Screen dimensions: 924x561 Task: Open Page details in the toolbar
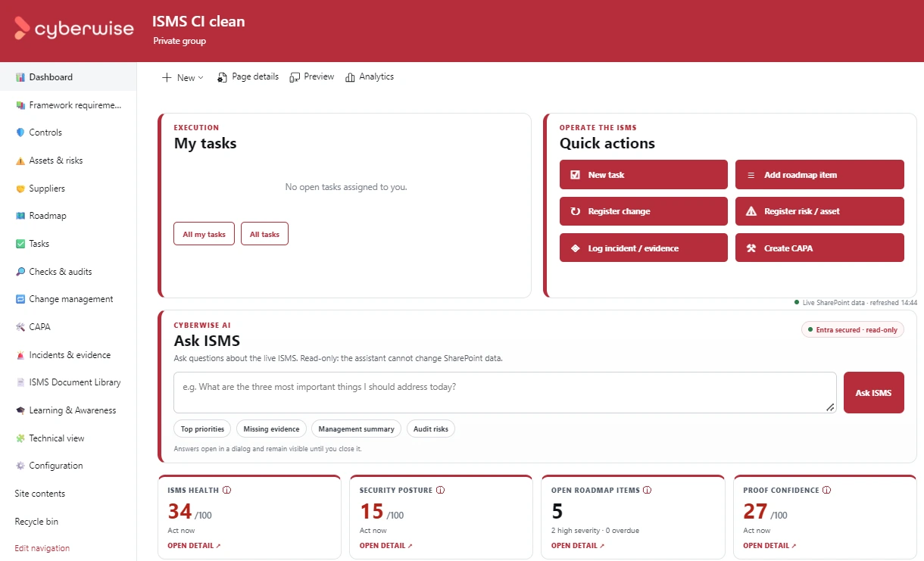pos(248,77)
